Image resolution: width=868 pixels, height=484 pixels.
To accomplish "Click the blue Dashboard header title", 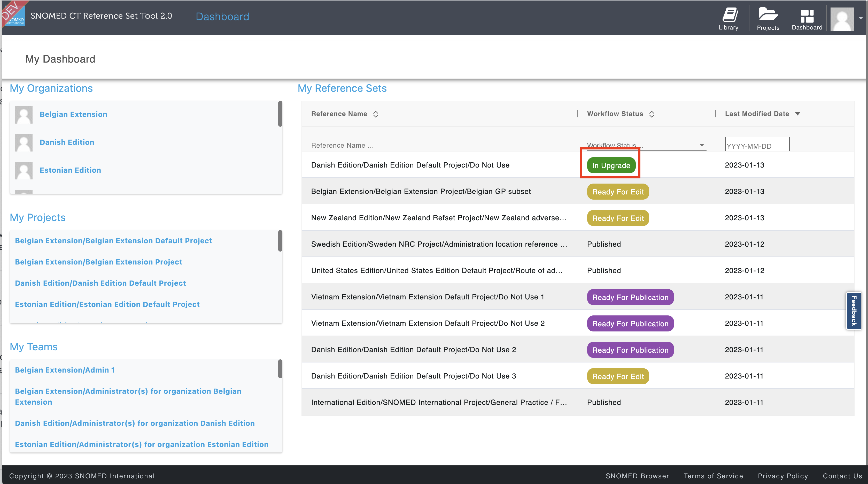I will click(222, 17).
